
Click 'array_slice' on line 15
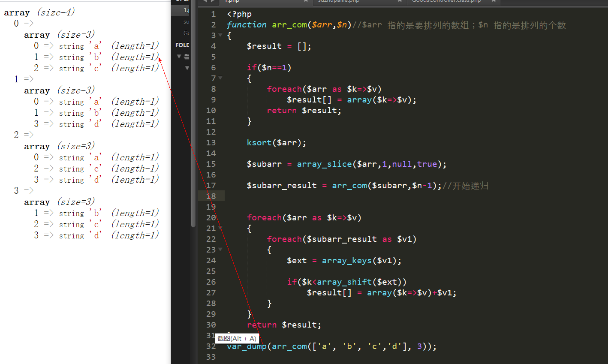324,164
